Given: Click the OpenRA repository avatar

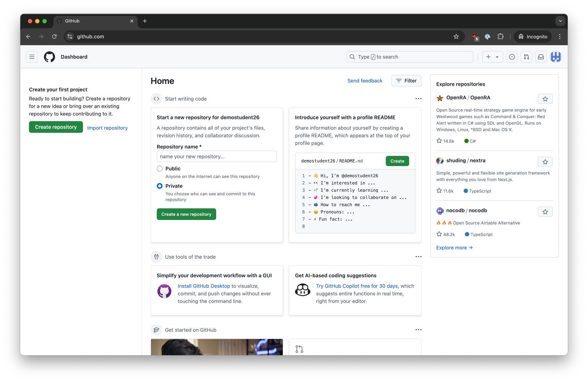Looking at the screenshot, I should (440, 98).
